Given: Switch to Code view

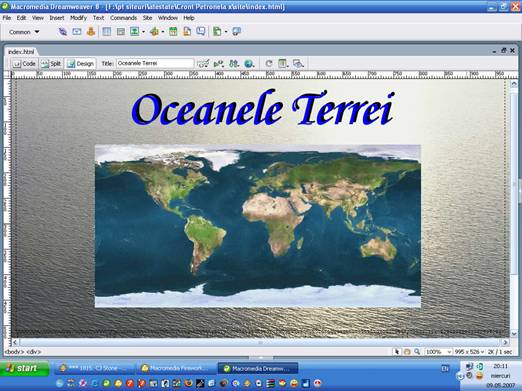Looking at the screenshot, I should (x=24, y=64).
